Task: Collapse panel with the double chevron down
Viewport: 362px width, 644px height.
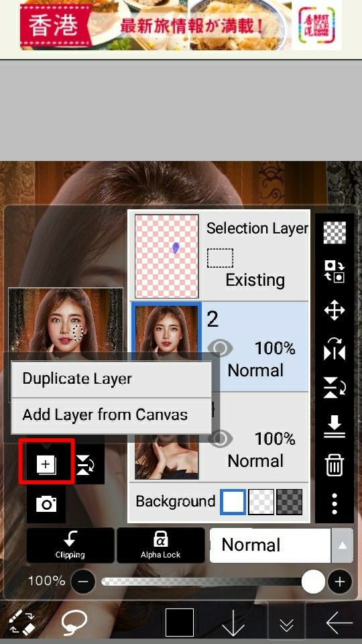Action: tap(286, 623)
